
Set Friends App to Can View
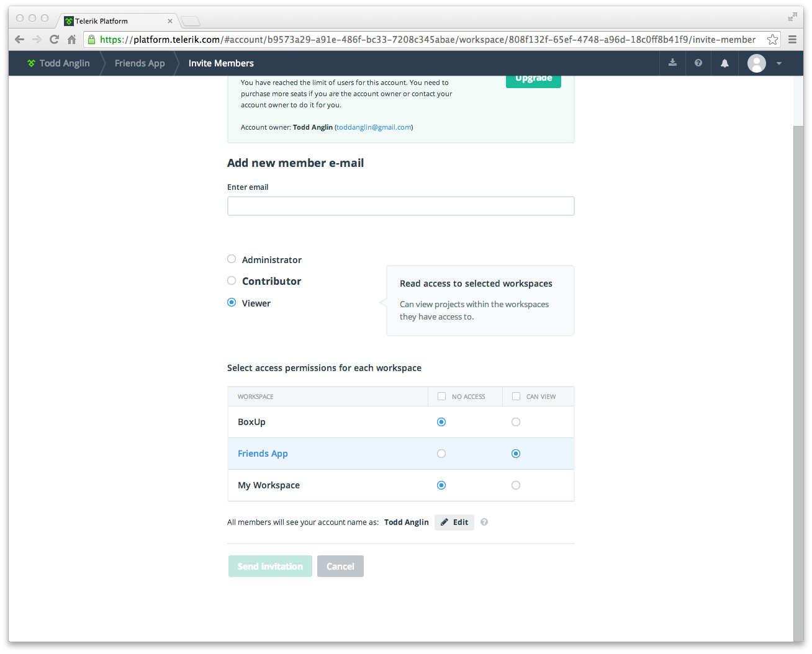point(516,454)
